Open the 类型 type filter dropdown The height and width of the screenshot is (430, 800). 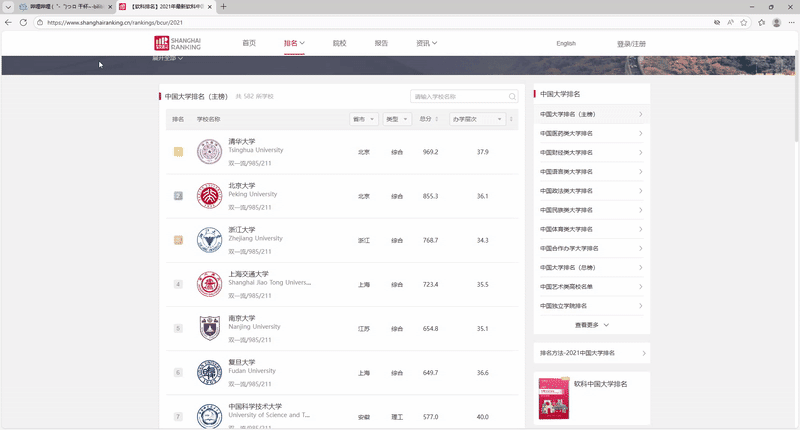(x=397, y=119)
